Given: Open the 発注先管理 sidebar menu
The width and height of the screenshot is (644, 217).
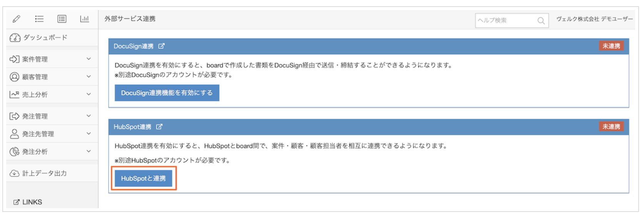Looking at the screenshot, I should click(x=38, y=134).
